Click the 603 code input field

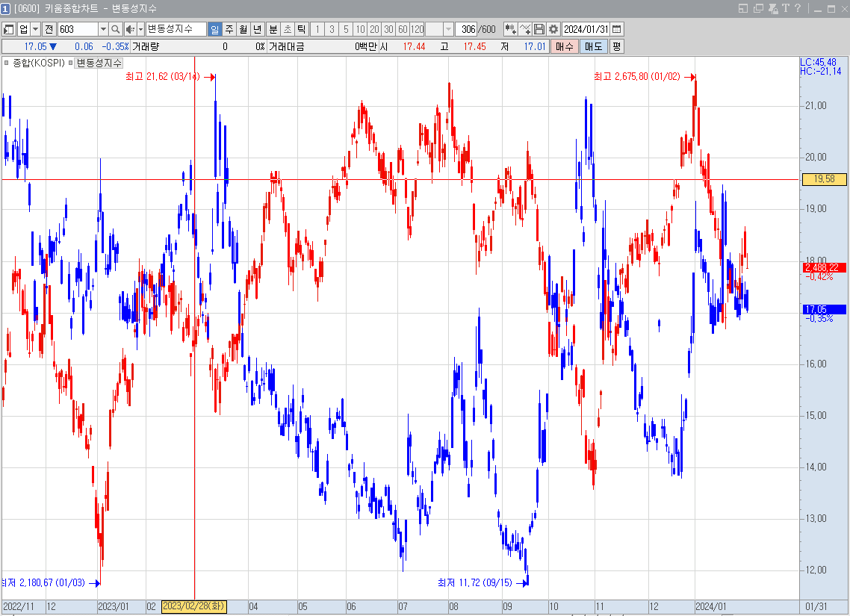(x=78, y=29)
